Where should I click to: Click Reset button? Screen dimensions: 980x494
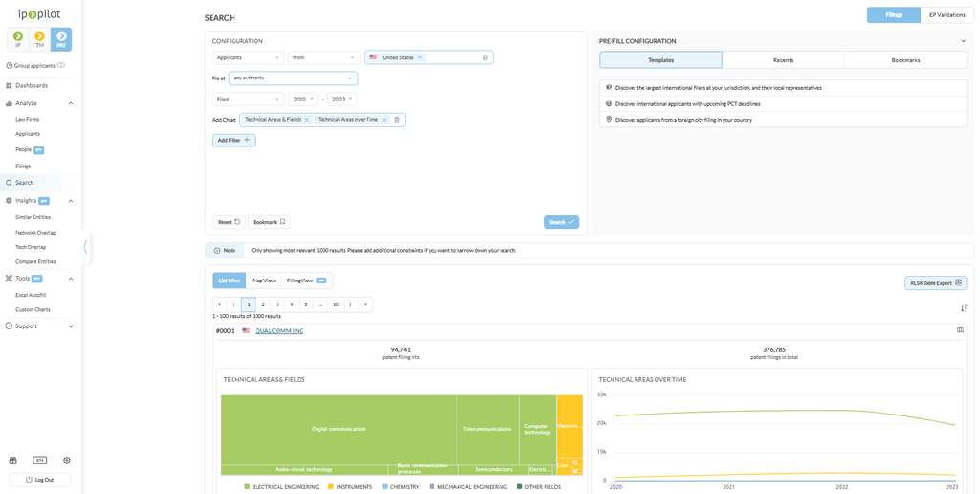click(x=229, y=222)
